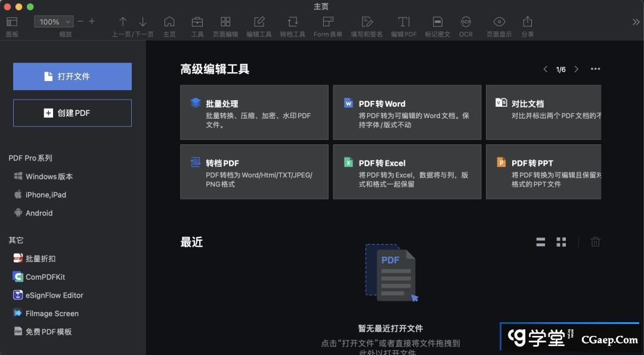The image size is (644, 355).
Task: Click the zoom-in plus stepper
Action: point(92,21)
